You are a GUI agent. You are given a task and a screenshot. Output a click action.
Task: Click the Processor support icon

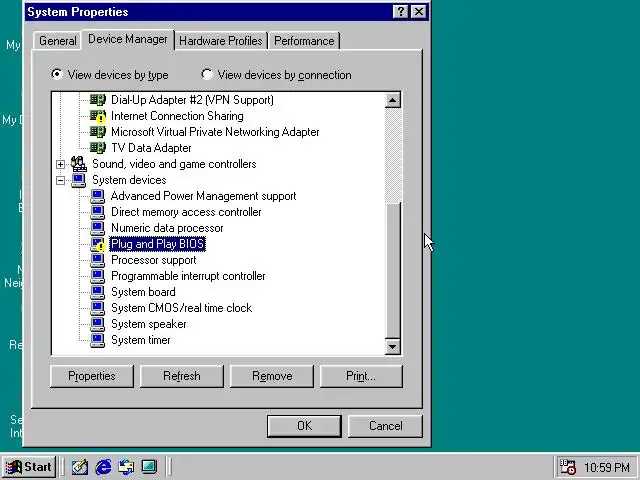tap(98, 260)
